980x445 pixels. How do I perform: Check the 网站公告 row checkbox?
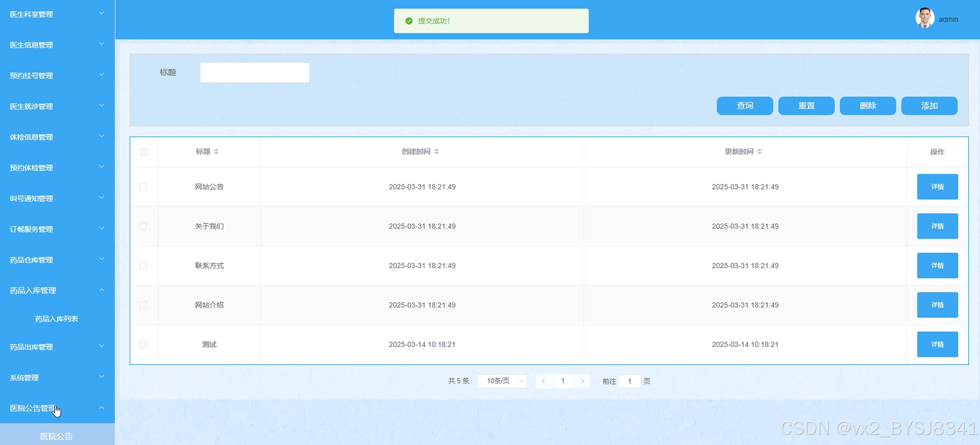143,186
